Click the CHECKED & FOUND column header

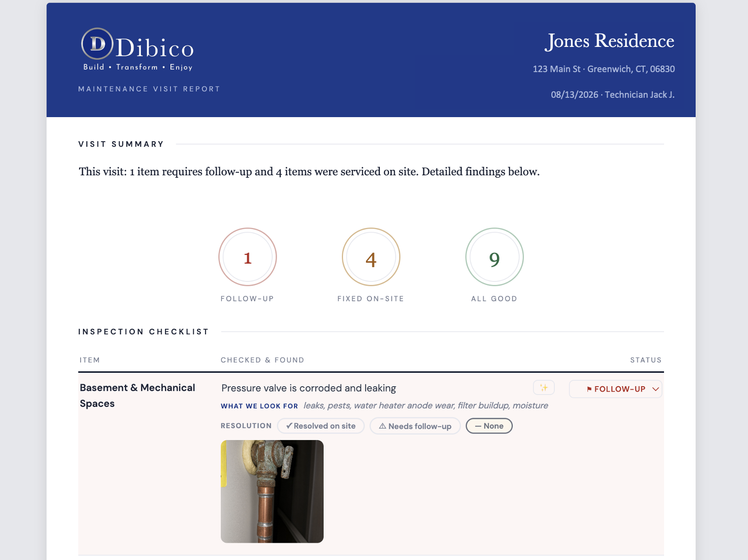click(x=262, y=360)
